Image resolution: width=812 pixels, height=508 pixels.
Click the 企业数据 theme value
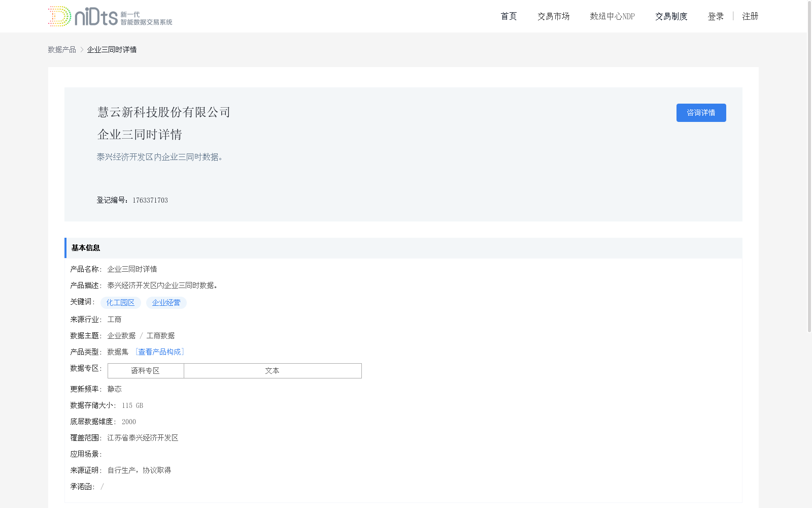point(121,336)
